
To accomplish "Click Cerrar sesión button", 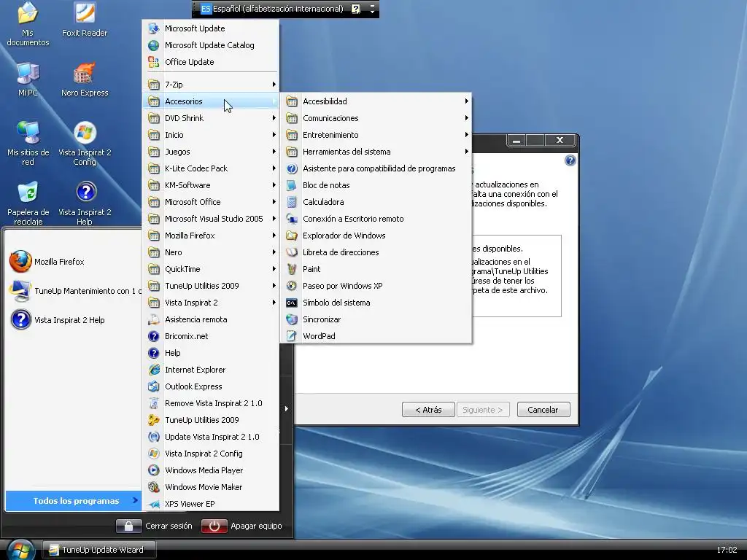I will pos(155,526).
